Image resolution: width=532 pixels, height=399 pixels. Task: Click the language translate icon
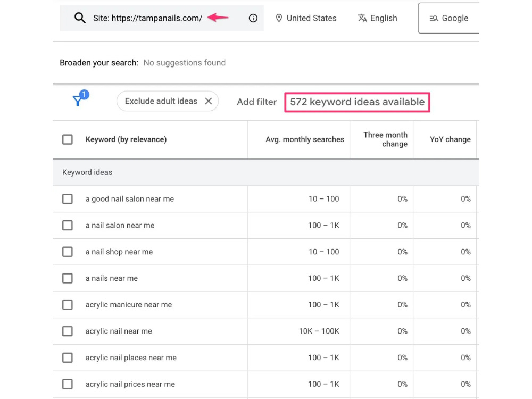[362, 18]
